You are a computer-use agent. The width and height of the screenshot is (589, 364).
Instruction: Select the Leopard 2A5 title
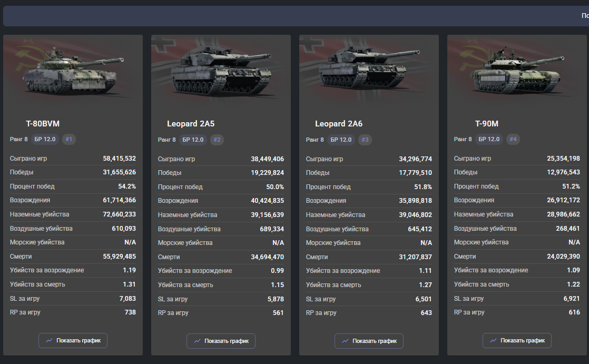(x=191, y=124)
